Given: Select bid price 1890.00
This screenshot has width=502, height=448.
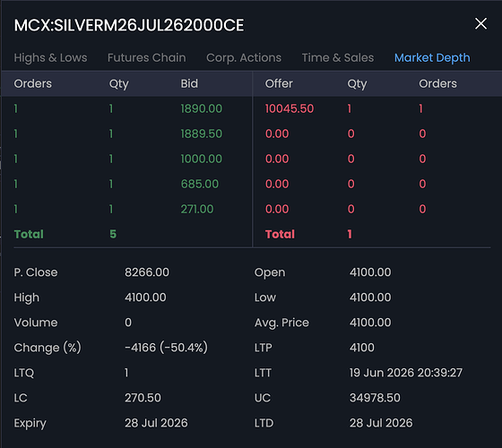Looking at the screenshot, I should pos(202,108).
